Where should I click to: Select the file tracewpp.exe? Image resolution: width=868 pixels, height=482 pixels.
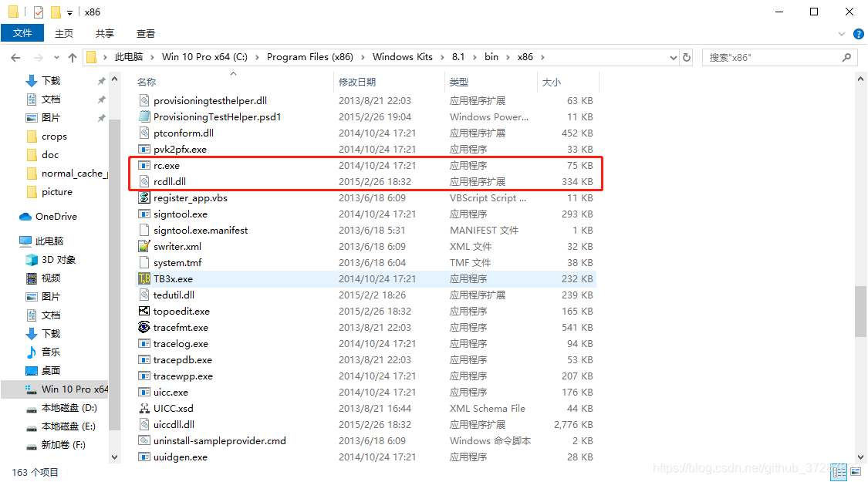(183, 376)
